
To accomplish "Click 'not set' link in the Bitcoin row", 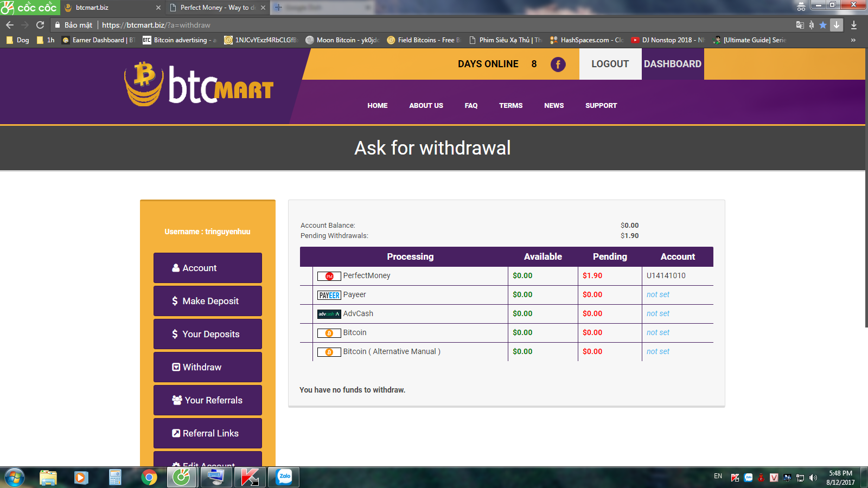I will (658, 332).
